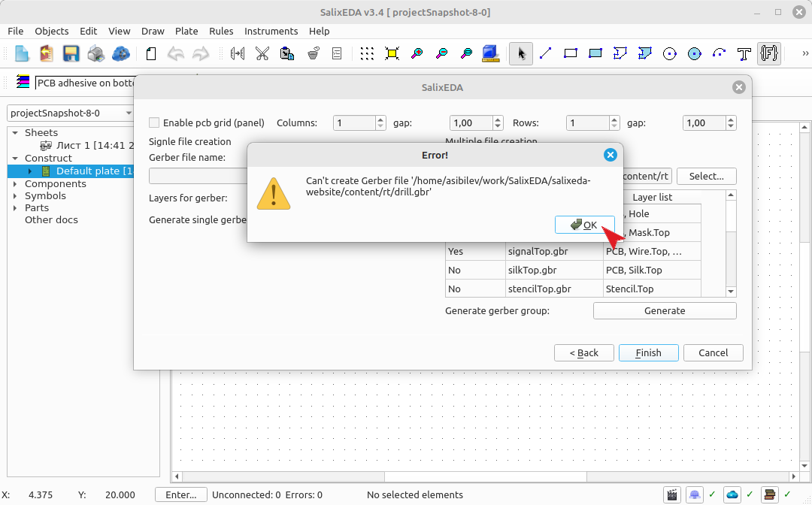Expand the Parts tree node

click(x=15, y=208)
